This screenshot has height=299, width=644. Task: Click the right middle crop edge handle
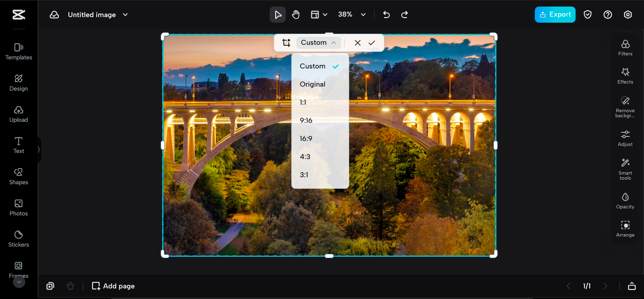[496, 145]
